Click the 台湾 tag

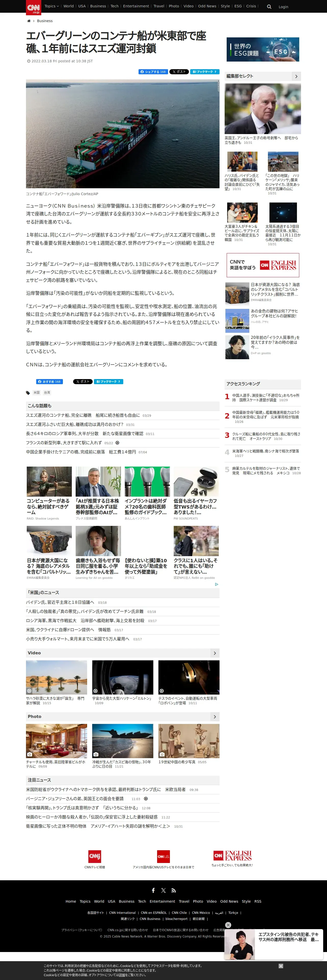[x=47, y=393]
